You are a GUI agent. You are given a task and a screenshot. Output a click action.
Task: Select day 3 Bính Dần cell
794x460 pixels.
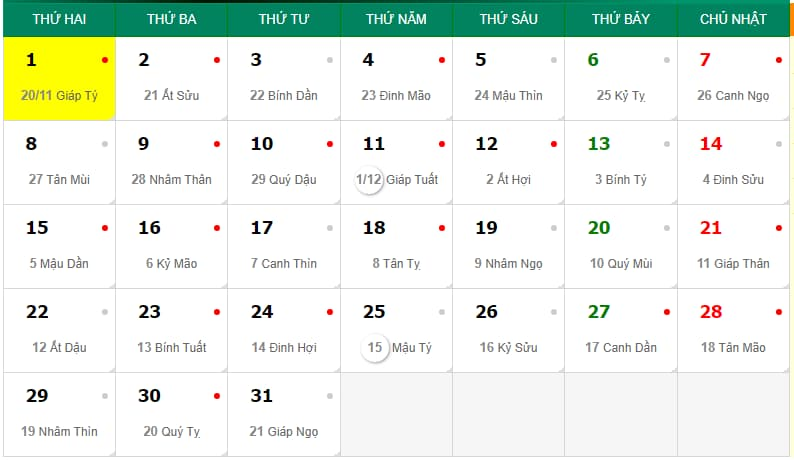coord(284,79)
